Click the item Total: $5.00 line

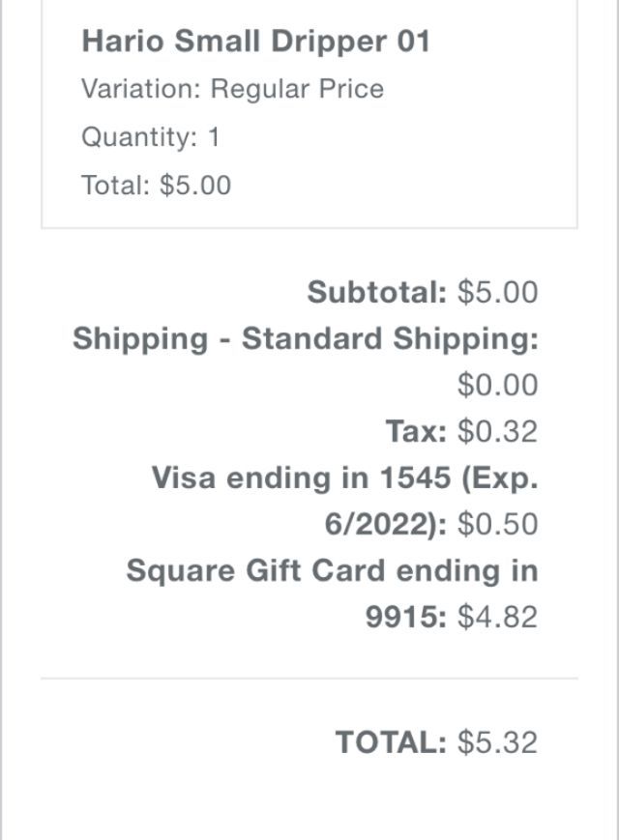(x=156, y=185)
